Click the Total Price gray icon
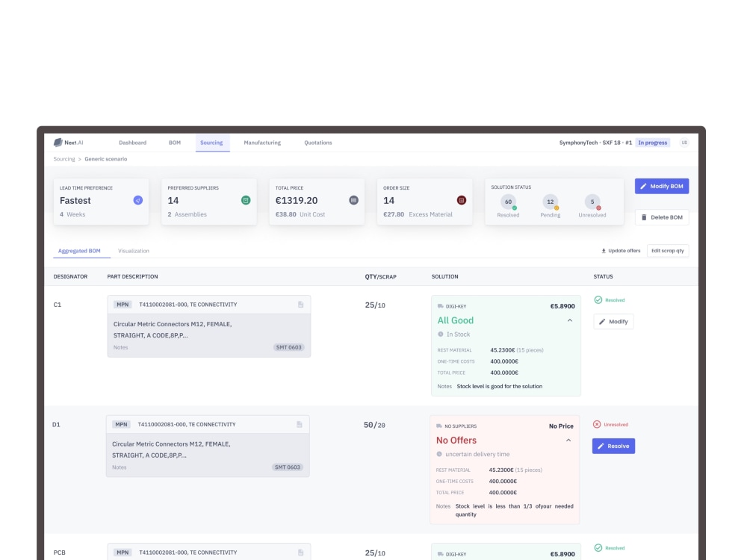This screenshot has height=560, width=747. coord(353,200)
